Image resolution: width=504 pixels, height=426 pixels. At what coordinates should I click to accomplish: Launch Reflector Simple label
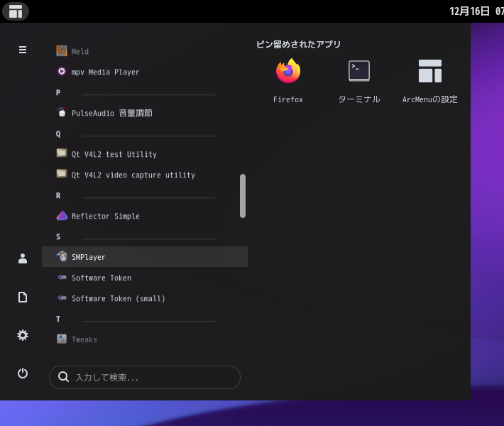[106, 216]
